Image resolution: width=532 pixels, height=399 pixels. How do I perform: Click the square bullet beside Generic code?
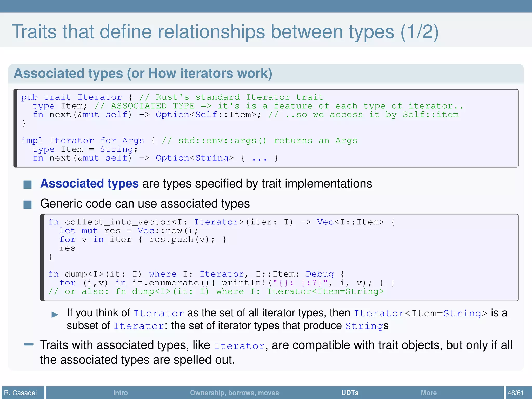(x=28, y=204)
